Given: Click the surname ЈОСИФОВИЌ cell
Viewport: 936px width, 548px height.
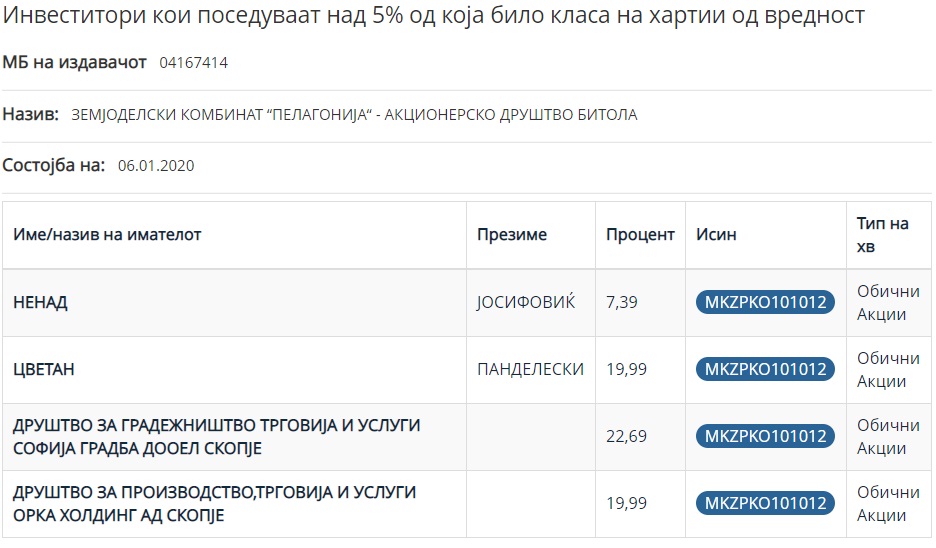Looking at the screenshot, I should pyautogui.click(x=526, y=302).
